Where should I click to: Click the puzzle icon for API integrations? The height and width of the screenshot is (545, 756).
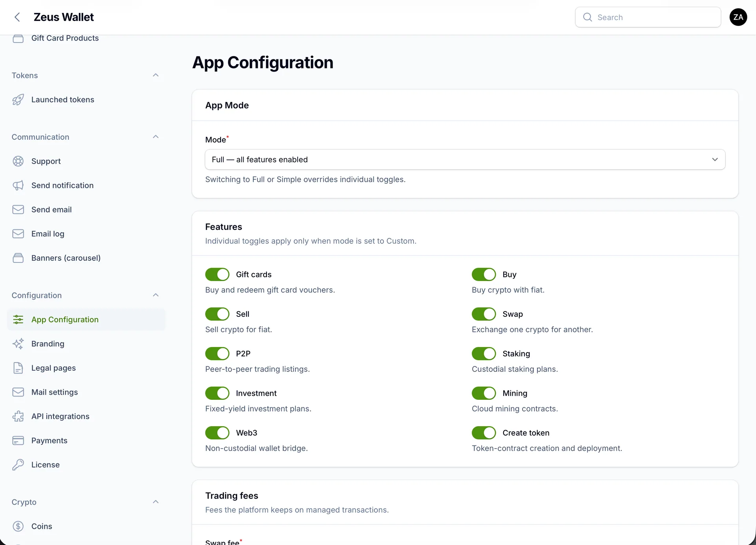click(x=18, y=416)
